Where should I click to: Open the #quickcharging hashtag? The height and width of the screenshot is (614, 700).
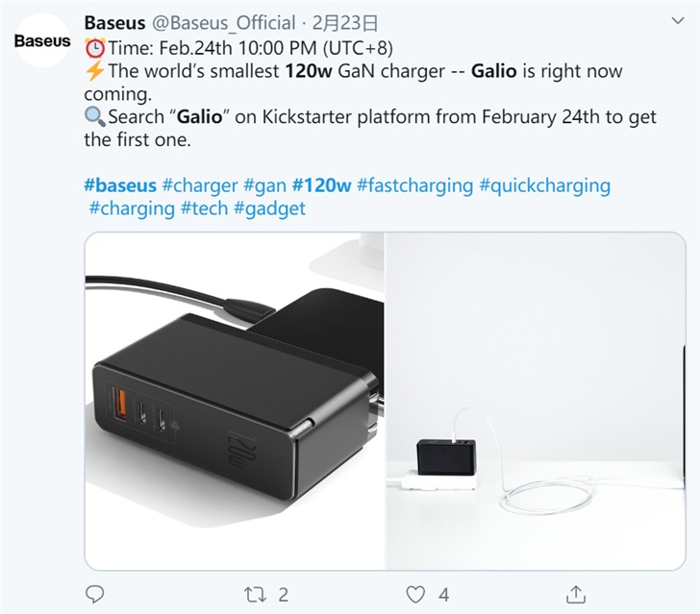coord(544,184)
